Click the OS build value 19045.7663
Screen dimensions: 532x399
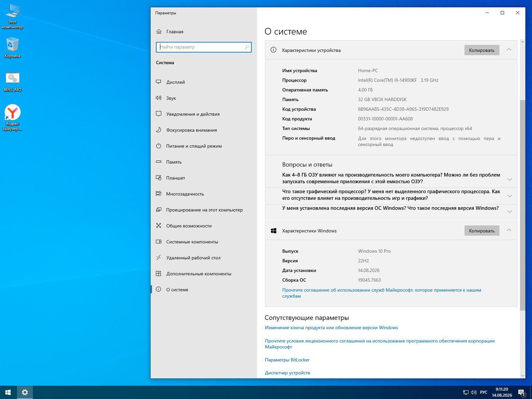coord(369,280)
